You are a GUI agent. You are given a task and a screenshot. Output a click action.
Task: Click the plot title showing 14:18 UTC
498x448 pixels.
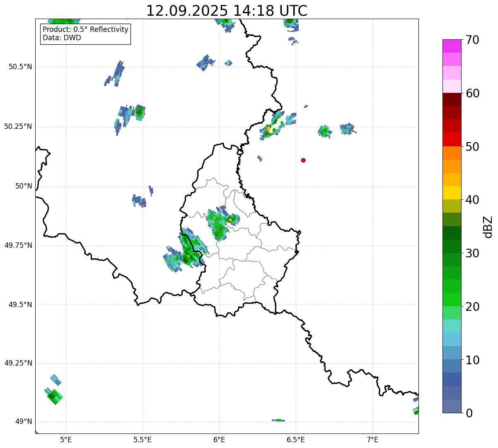(x=227, y=11)
